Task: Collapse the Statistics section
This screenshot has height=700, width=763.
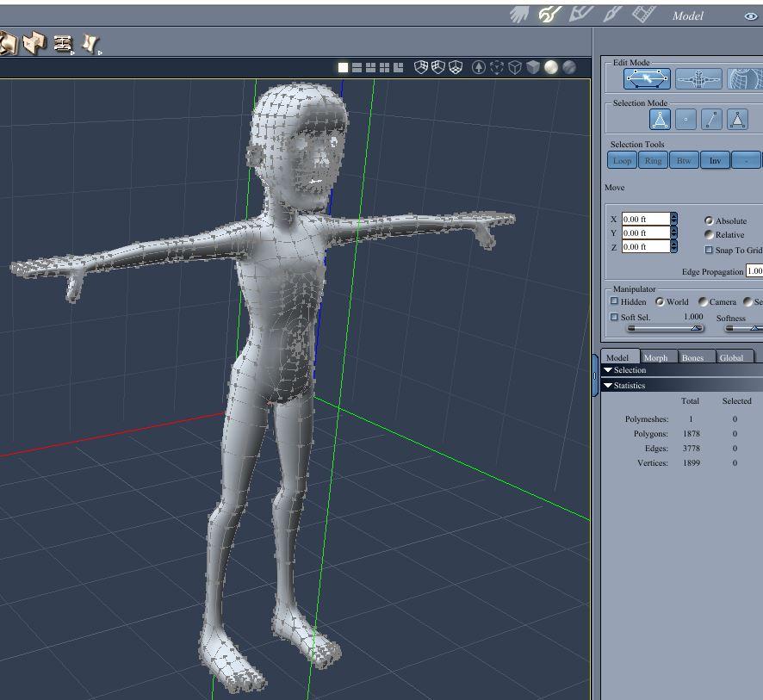Action: coord(608,385)
